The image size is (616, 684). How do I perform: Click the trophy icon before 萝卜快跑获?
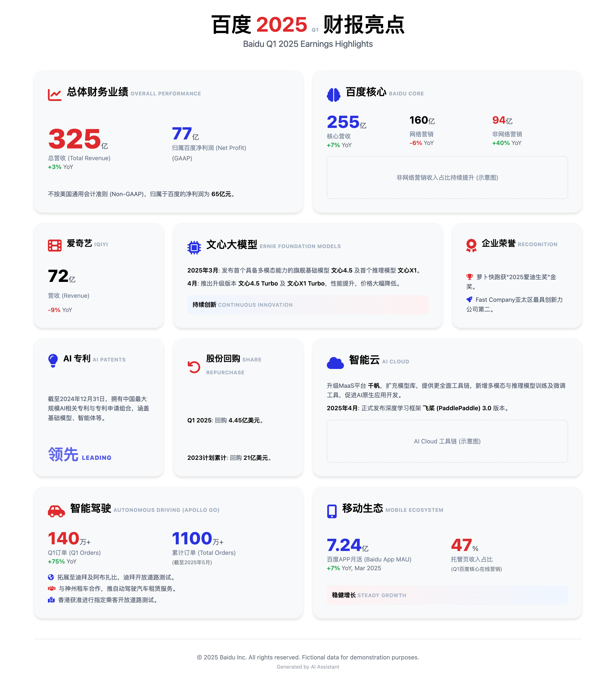pos(469,277)
